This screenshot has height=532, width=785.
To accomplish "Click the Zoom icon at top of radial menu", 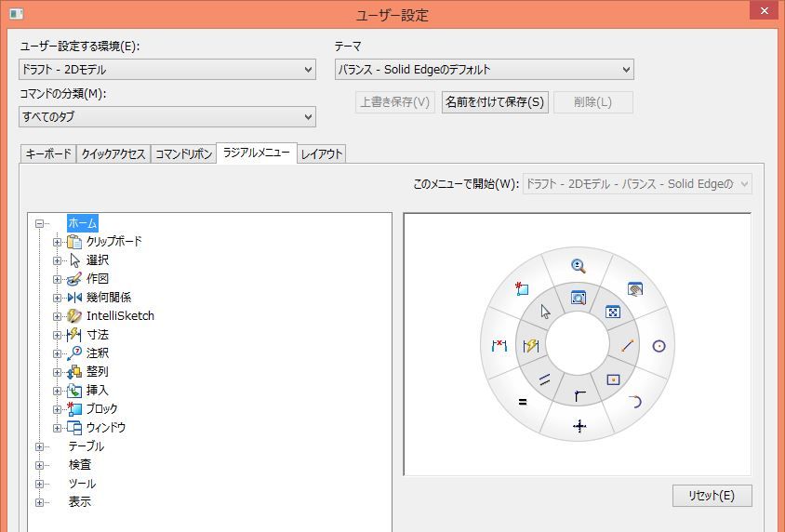I will tap(579, 266).
